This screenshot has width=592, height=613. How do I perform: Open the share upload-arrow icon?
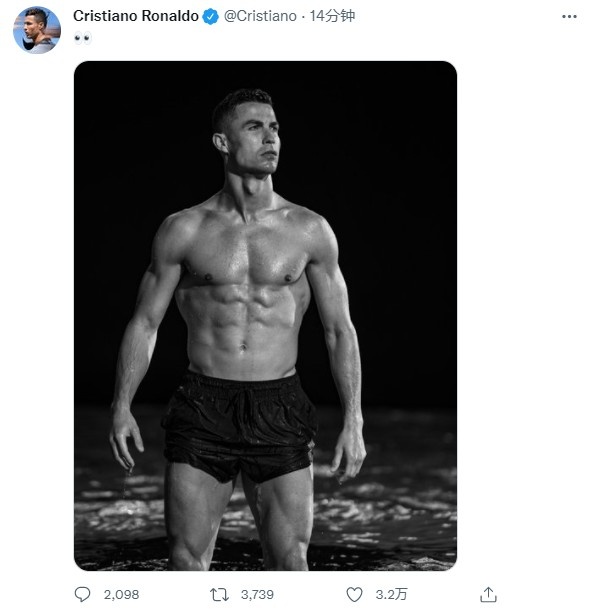tap(488, 595)
